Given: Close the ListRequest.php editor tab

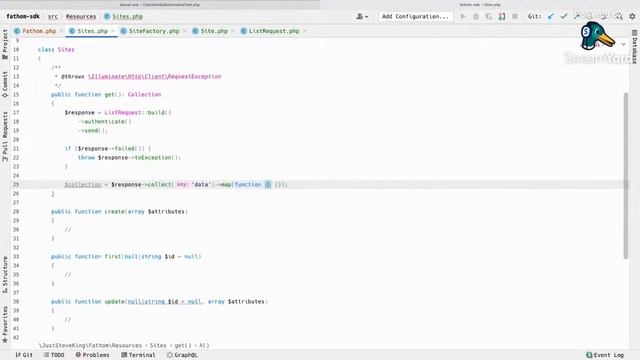Looking at the screenshot, I should click(304, 31).
